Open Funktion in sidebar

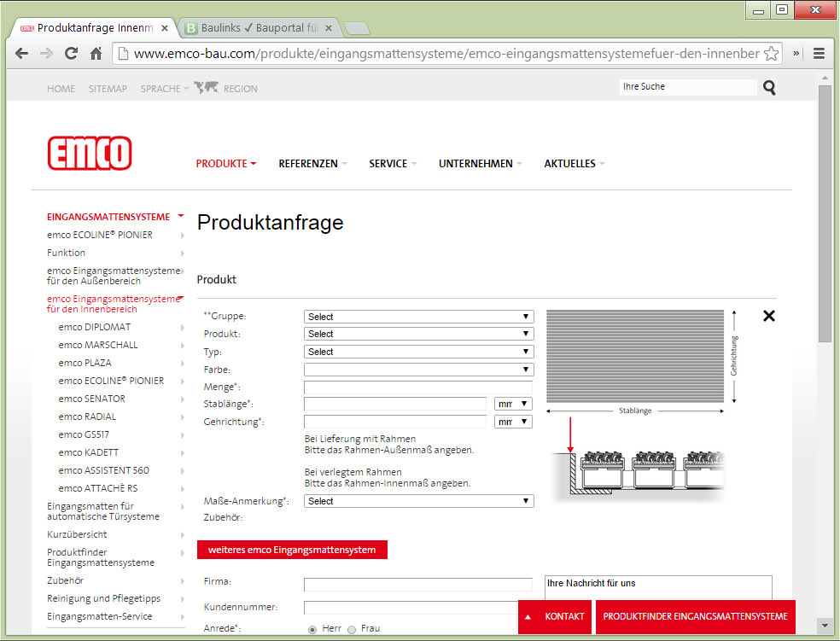(x=66, y=253)
